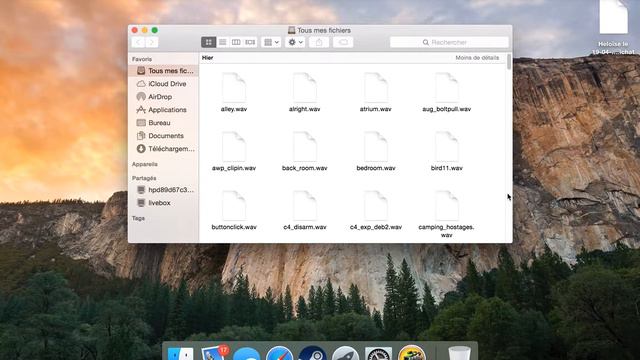The height and width of the screenshot is (360, 640).
Task: Click the Partagés section header
Action: [x=144, y=178]
